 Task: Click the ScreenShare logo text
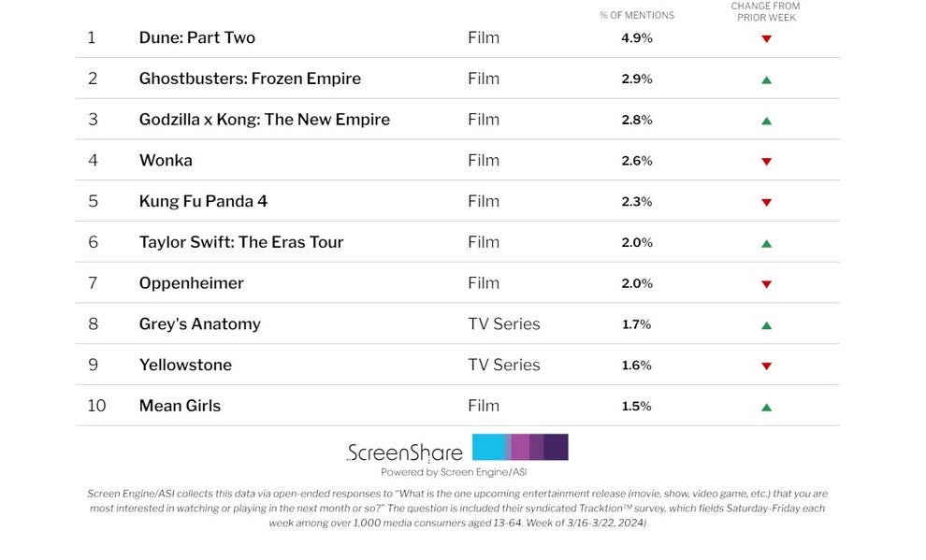click(405, 452)
